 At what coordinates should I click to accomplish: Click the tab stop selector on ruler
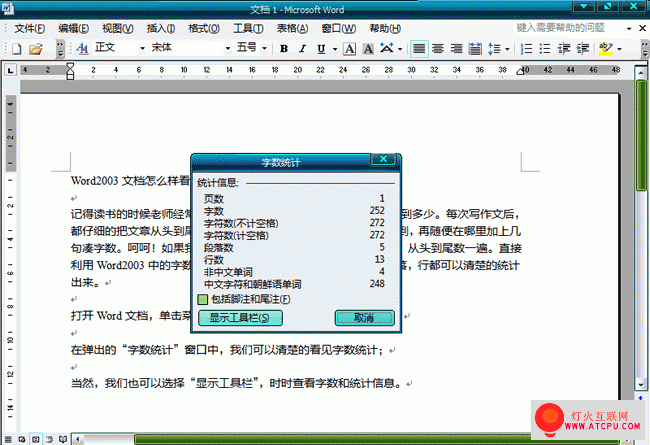10,70
